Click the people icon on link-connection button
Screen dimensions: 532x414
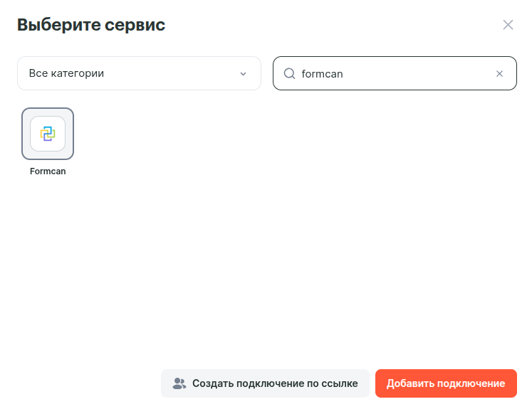click(179, 383)
